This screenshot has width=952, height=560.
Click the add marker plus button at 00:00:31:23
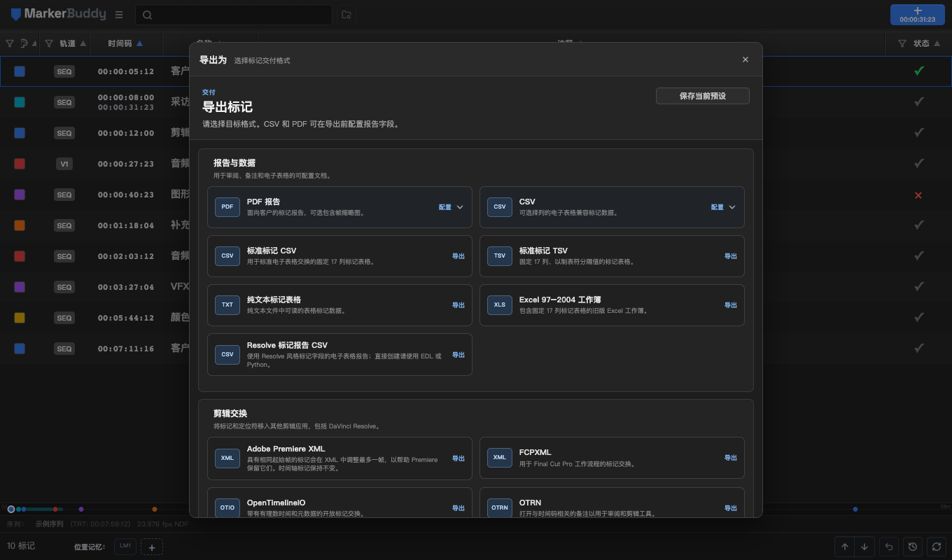[x=918, y=15]
